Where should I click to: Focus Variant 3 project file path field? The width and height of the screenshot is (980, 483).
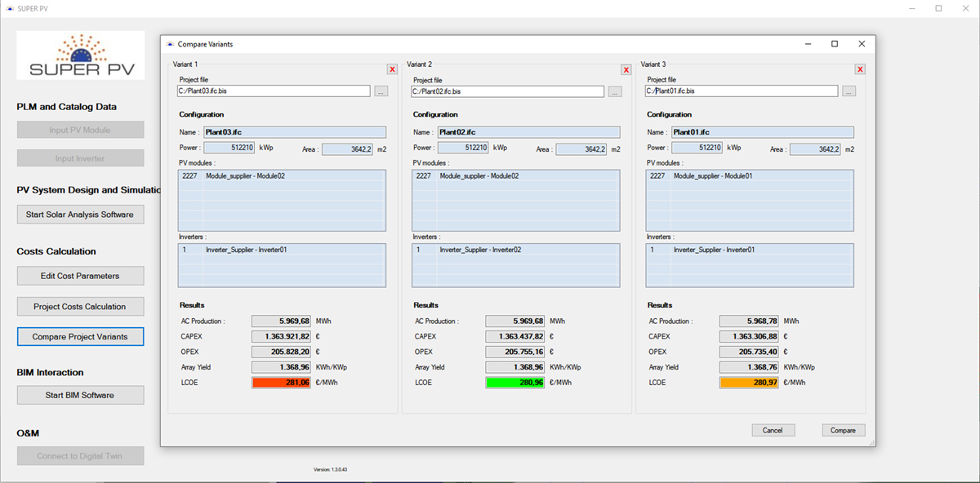[x=742, y=91]
